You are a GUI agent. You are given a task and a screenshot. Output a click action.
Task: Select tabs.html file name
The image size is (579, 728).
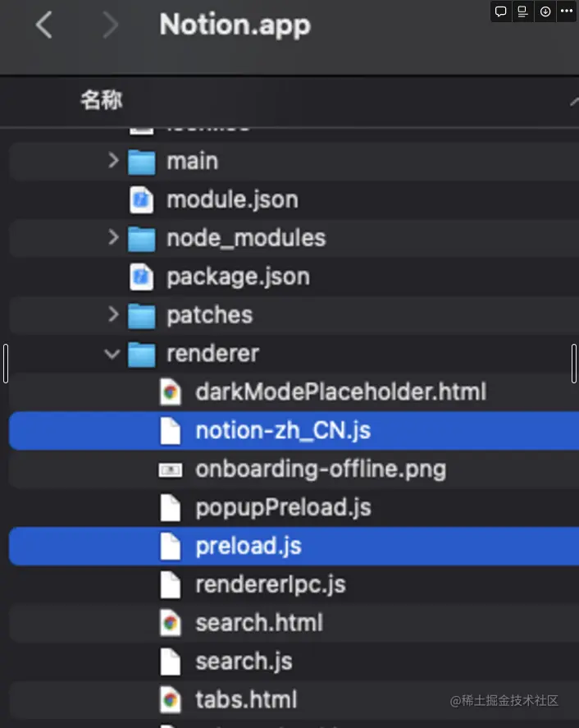[x=246, y=699]
